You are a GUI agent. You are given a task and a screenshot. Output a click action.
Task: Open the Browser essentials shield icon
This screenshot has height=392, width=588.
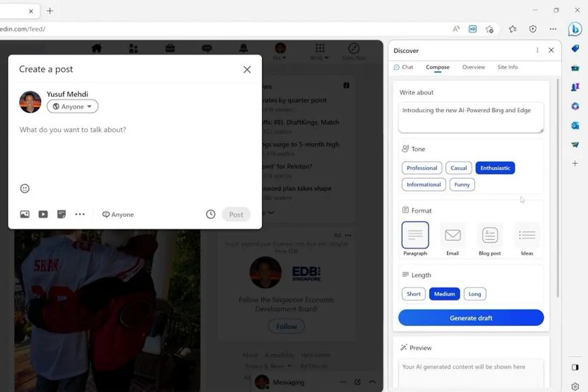pyautogui.click(x=533, y=29)
